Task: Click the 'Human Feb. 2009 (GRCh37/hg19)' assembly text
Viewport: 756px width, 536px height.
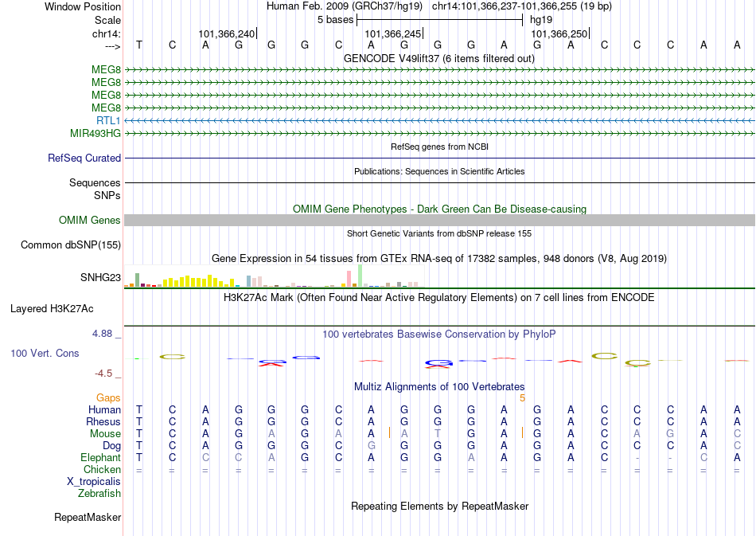Action: [x=345, y=6]
